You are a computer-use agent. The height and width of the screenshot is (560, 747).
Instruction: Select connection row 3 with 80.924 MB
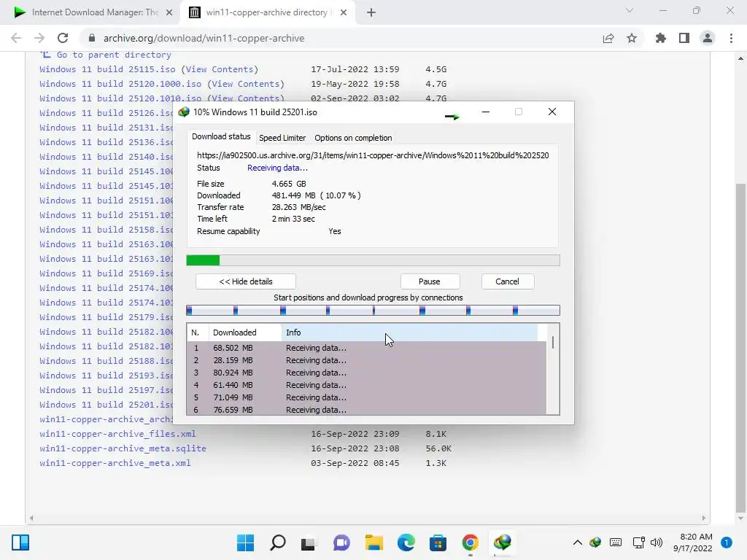tap(366, 373)
